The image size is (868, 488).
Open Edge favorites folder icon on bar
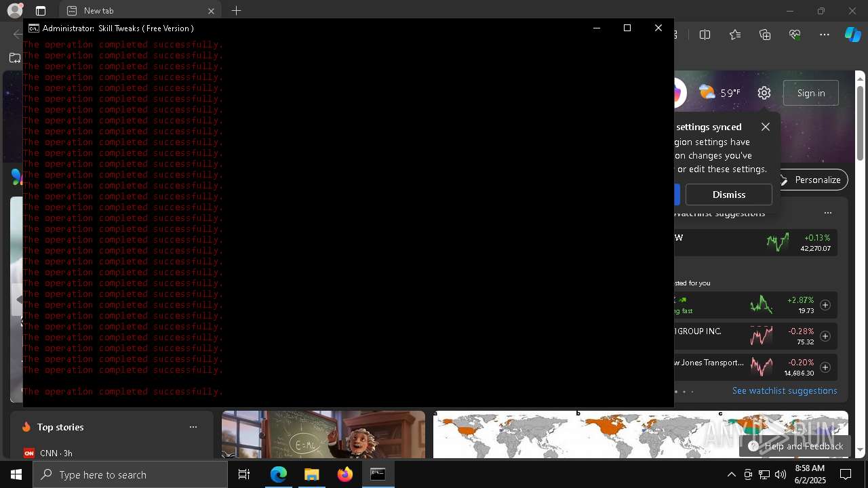[x=15, y=58]
